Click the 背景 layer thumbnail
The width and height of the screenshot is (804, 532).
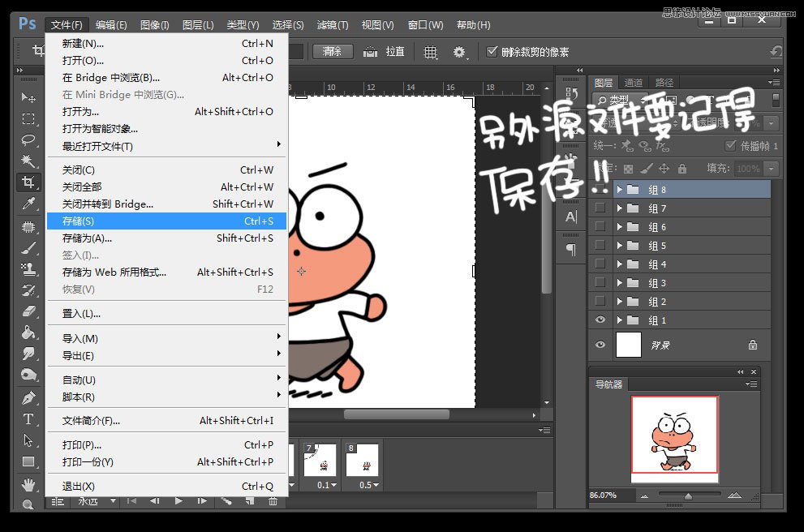point(628,345)
